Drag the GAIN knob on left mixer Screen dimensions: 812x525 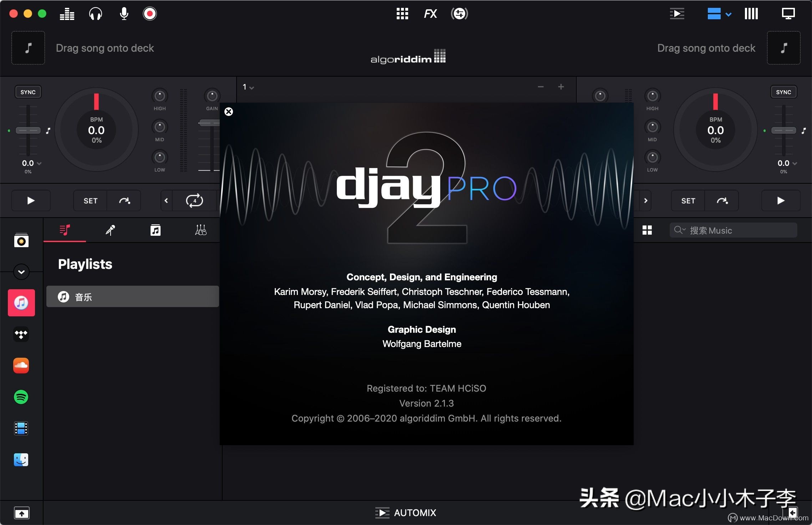(209, 97)
